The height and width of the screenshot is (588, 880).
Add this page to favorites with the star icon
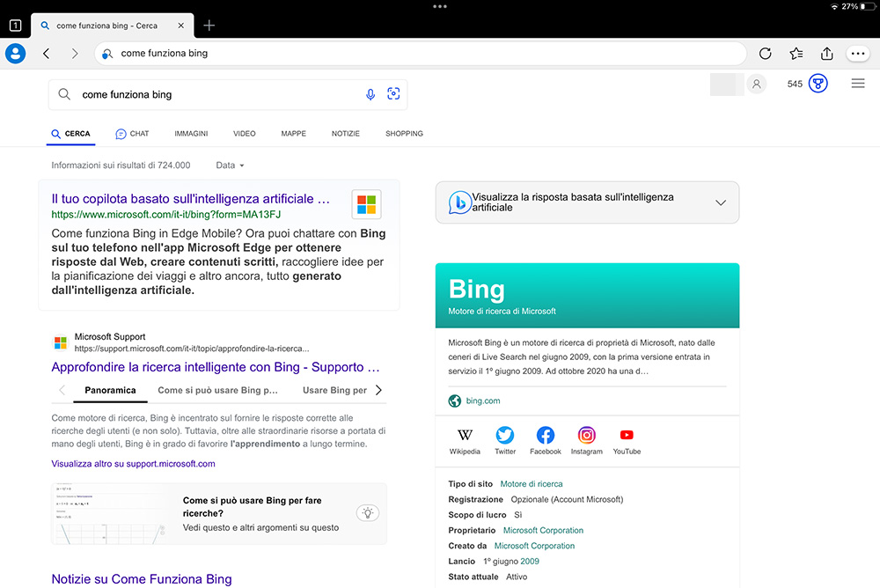[x=796, y=53]
